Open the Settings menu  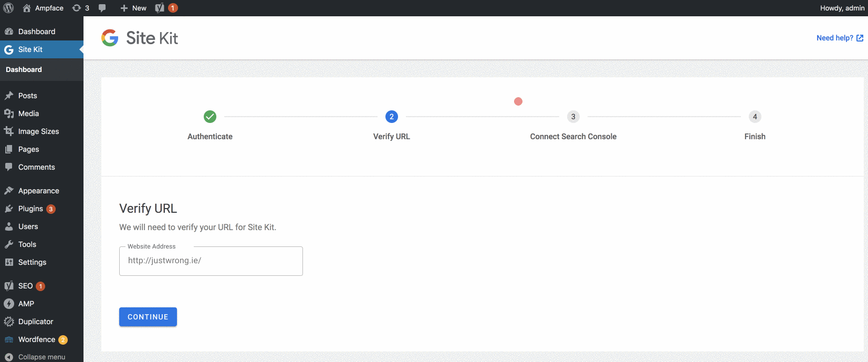click(41, 262)
